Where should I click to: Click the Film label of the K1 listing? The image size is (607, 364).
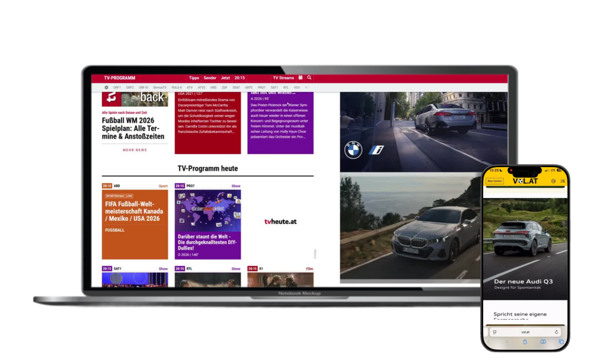point(309,269)
